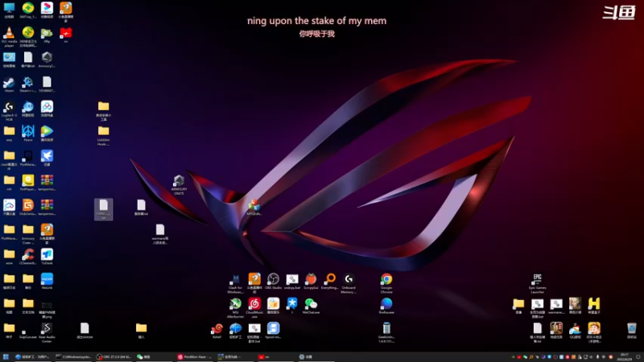Launch Epic Games Launcher shortcut
The width and height of the screenshot is (644, 362).
537,283
